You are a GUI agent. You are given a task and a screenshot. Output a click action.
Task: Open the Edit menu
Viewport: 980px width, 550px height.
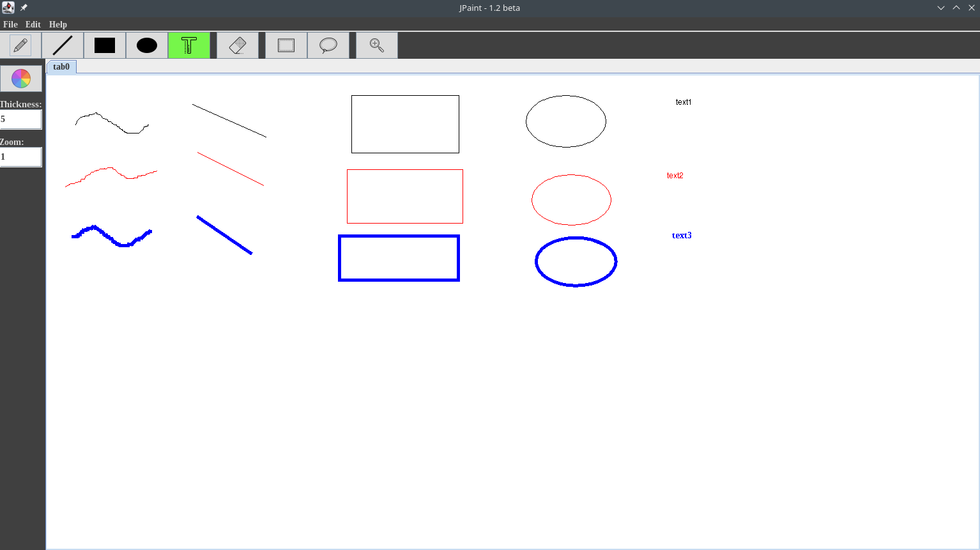coord(33,24)
